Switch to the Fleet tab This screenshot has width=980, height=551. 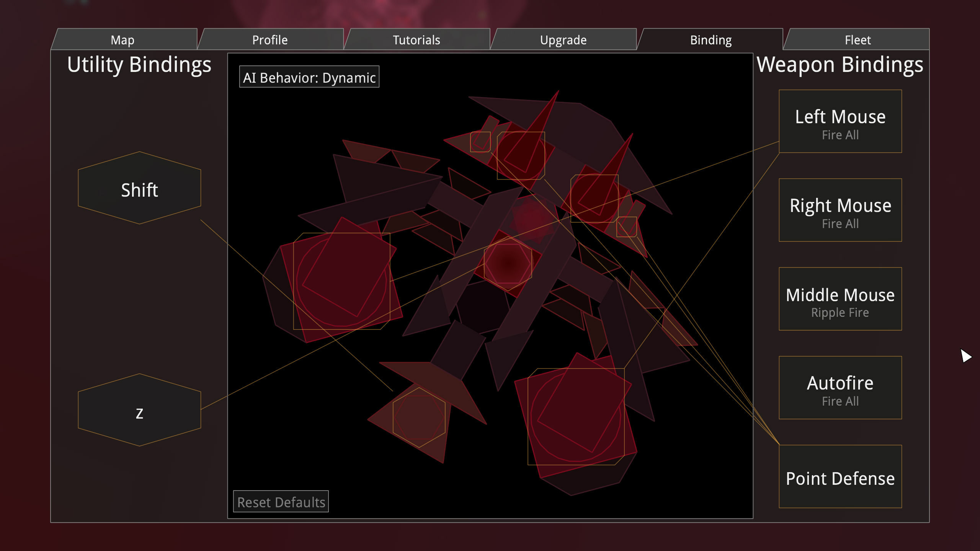pos(857,39)
